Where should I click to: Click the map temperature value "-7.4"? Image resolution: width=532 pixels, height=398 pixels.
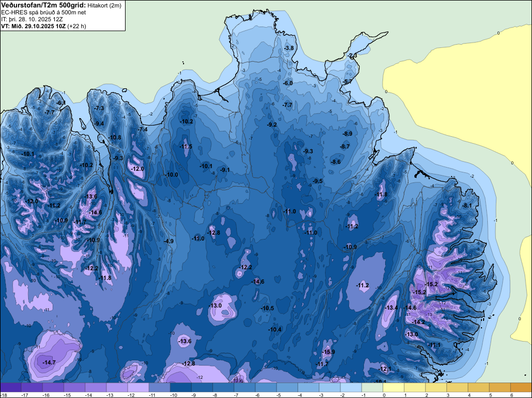click(143, 130)
